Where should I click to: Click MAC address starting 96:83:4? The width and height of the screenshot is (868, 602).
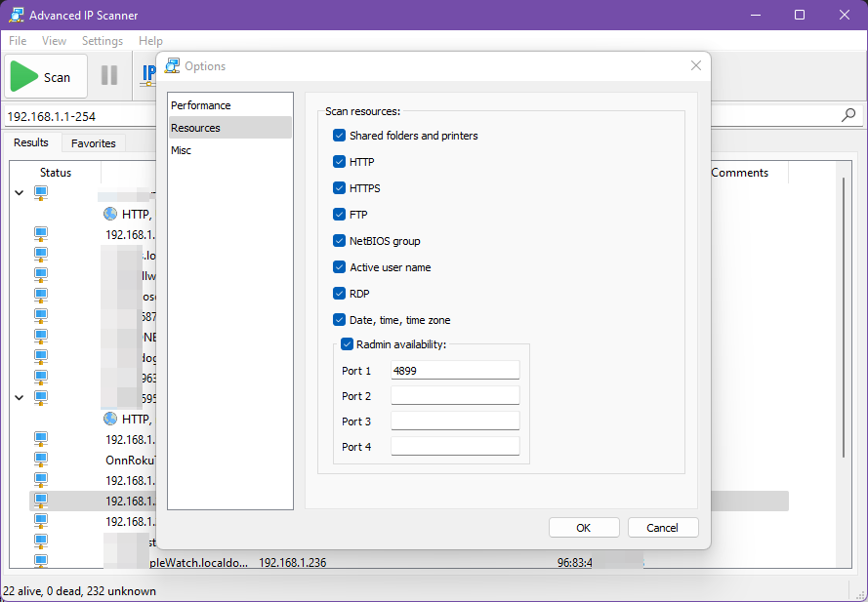click(x=575, y=563)
